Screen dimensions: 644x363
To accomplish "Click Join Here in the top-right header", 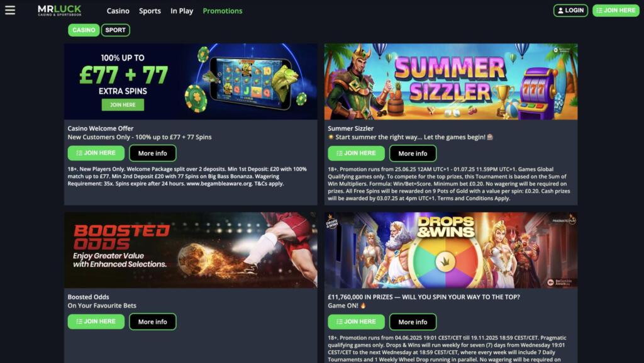I will (616, 11).
